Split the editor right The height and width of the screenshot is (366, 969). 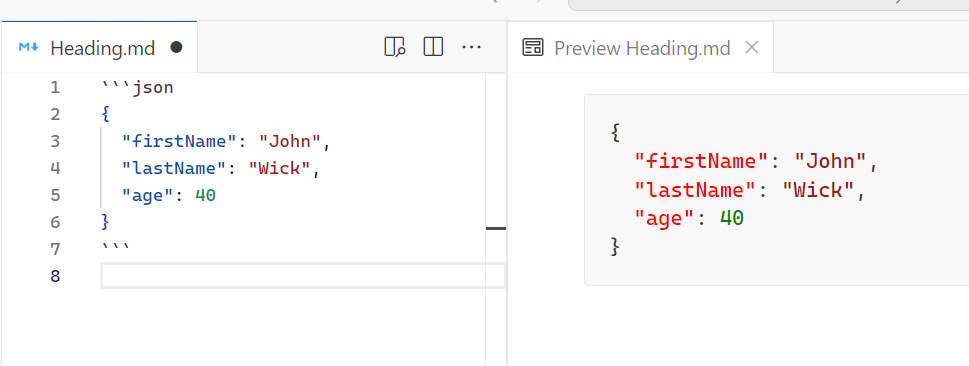tap(433, 47)
